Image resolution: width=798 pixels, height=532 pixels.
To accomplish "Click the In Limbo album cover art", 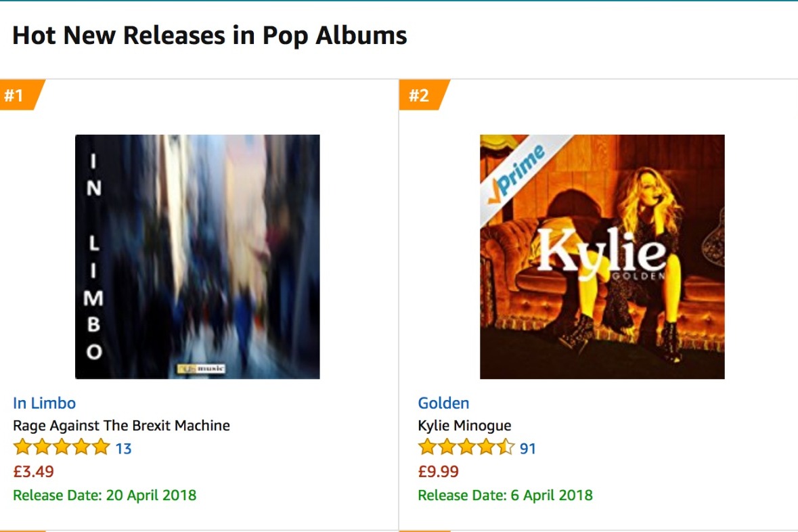I will pyautogui.click(x=198, y=257).
